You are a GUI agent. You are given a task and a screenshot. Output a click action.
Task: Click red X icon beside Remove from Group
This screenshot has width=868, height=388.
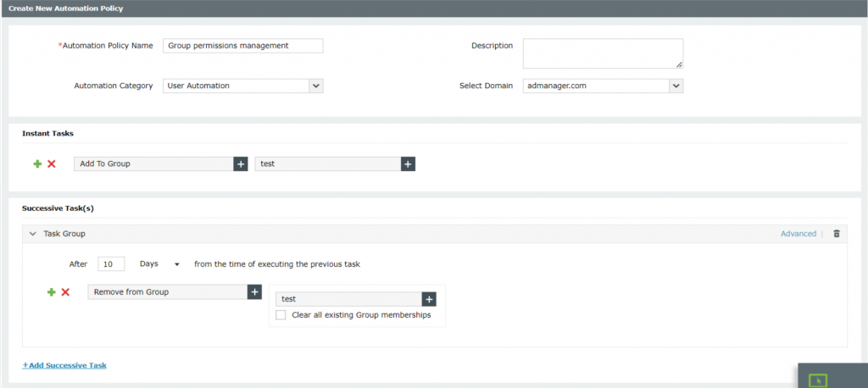65,291
